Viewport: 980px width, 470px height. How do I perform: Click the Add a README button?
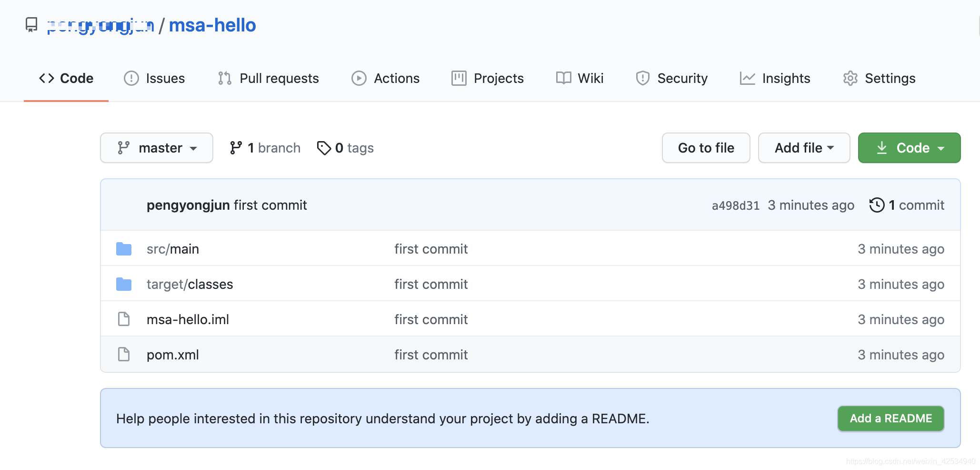tap(891, 419)
